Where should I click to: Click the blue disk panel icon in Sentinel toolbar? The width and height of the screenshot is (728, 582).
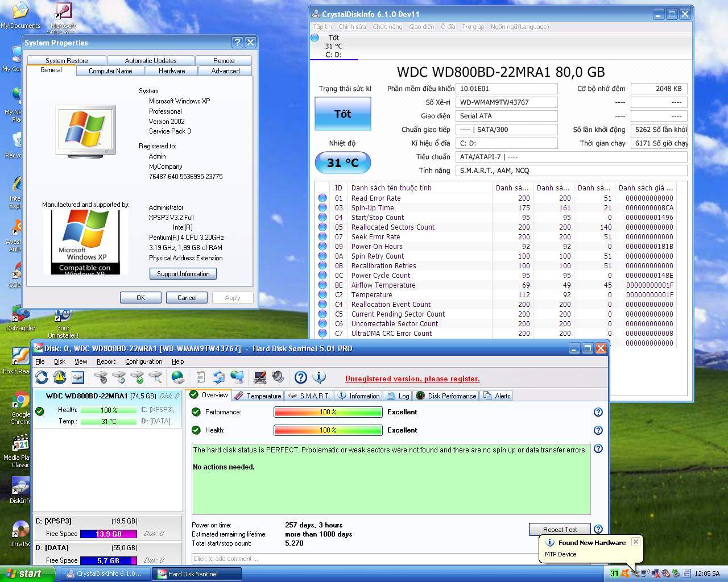click(x=78, y=377)
